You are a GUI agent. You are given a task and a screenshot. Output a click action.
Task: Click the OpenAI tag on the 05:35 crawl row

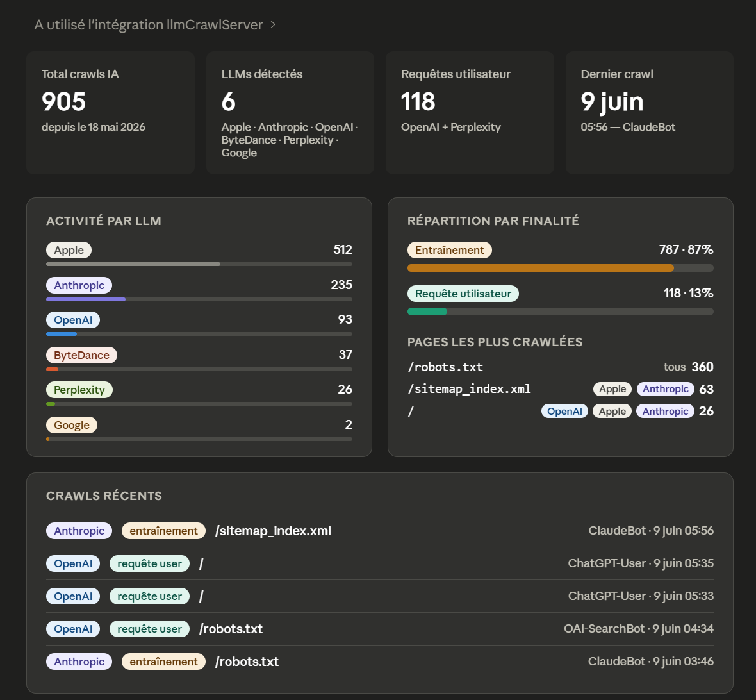pyautogui.click(x=73, y=563)
